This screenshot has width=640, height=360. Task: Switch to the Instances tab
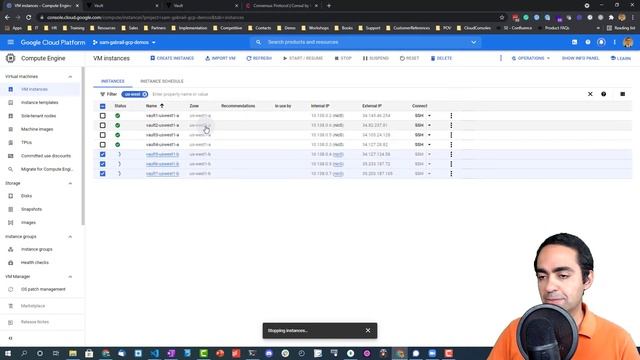click(x=113, y=81)
